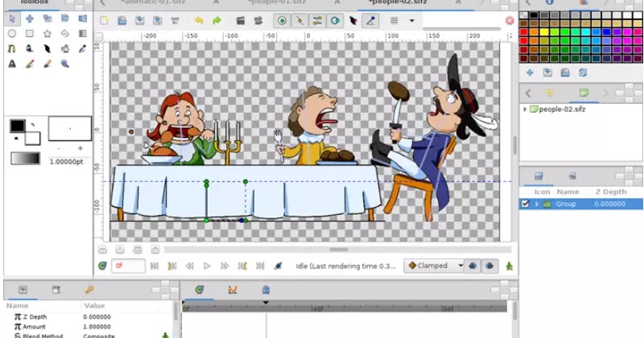The height and width of the screenshot is (338, 644).
Task: Select the Brush tool
Action: point(47,64)
